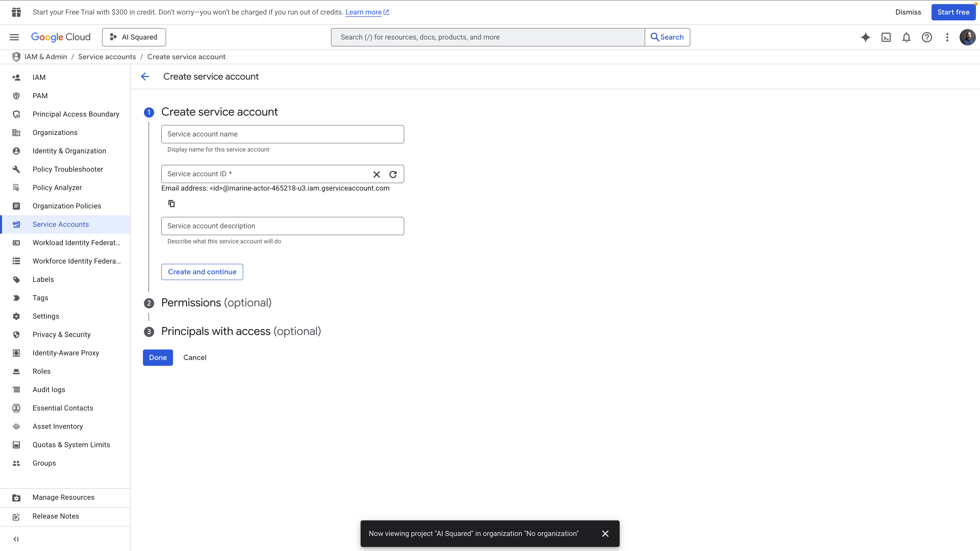Open the main navigation hamburger menu
The height and width of the screenshot is (551, 980).
14,37
